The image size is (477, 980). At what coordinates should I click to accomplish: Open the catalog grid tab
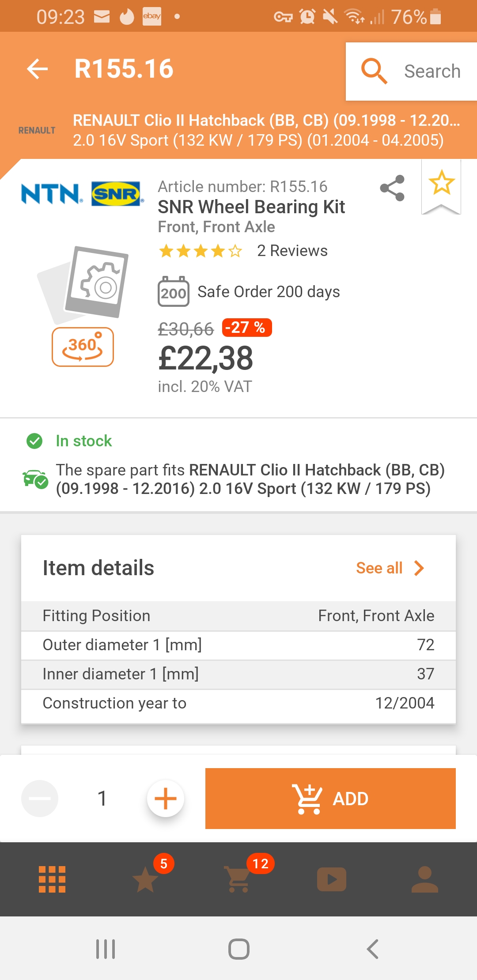(52, 879)
